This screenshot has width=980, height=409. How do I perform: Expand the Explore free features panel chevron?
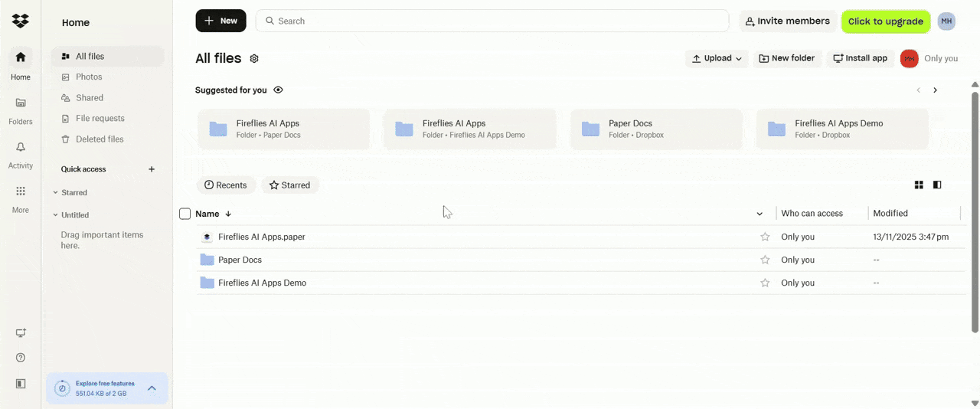coord(152,388)
